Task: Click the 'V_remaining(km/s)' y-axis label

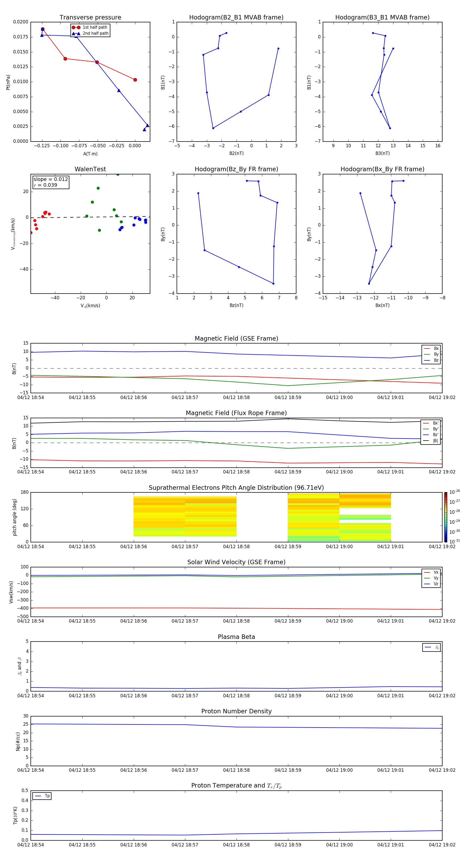Action: [x=13, y=234]
